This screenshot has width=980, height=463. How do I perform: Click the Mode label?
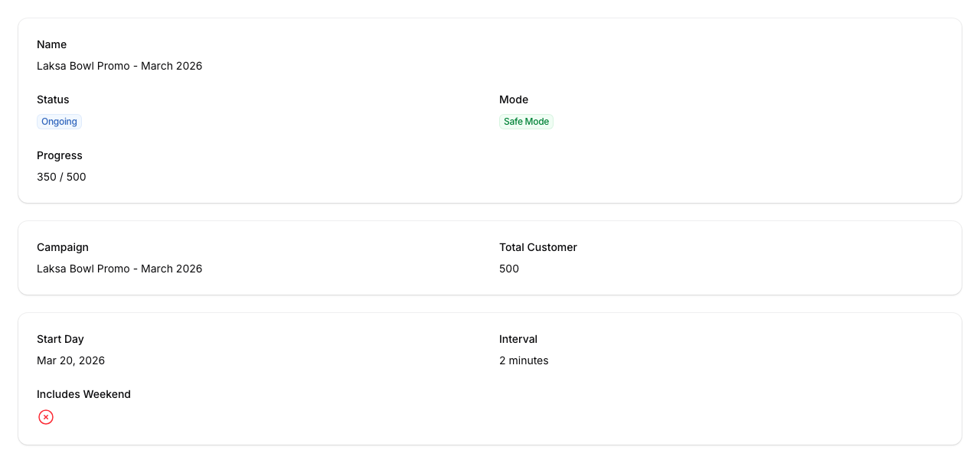(513, 99)
